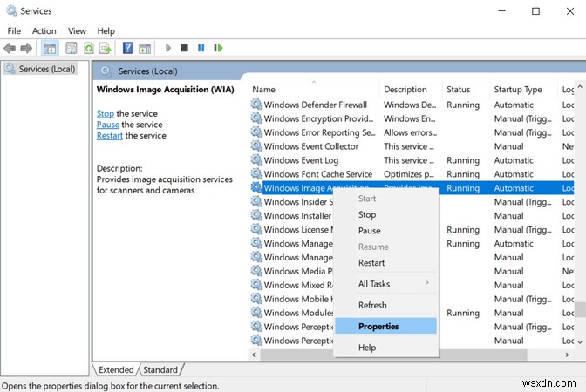Click the Restart Service toolbar icon

pyautogui.click(x=218, y=48)
